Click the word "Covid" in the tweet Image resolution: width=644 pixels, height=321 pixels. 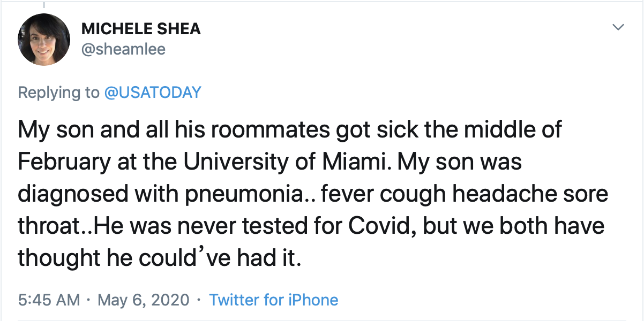point(380,225)
